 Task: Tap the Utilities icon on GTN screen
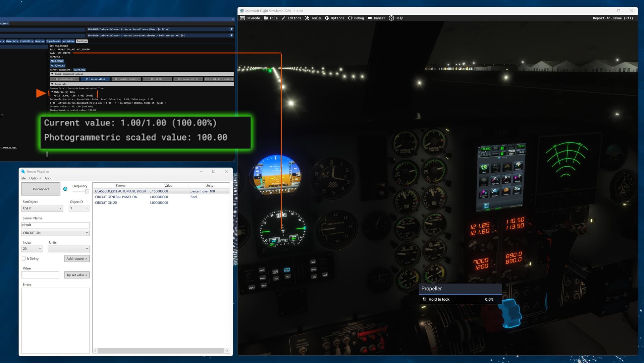[x=506, y=191]
